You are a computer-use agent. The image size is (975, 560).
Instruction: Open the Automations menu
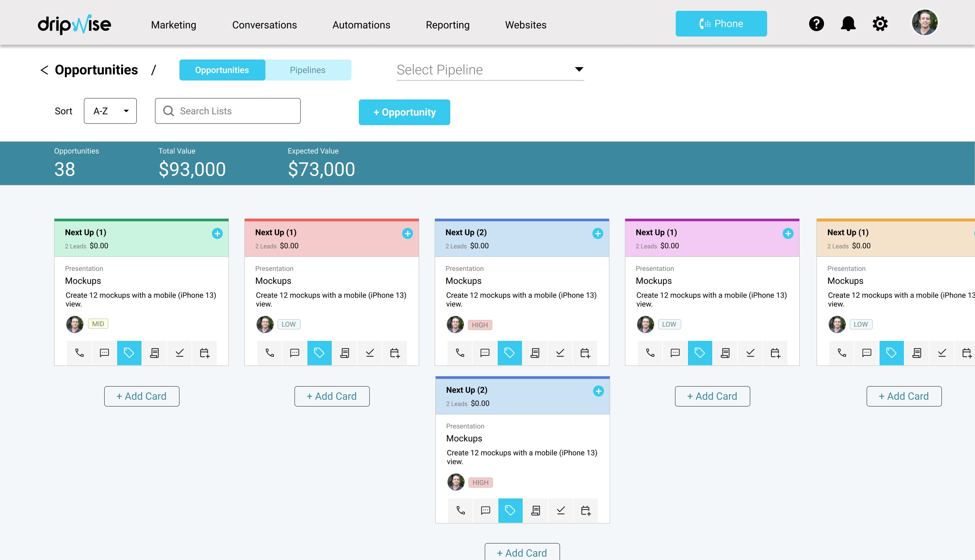(x=361, y=25)
